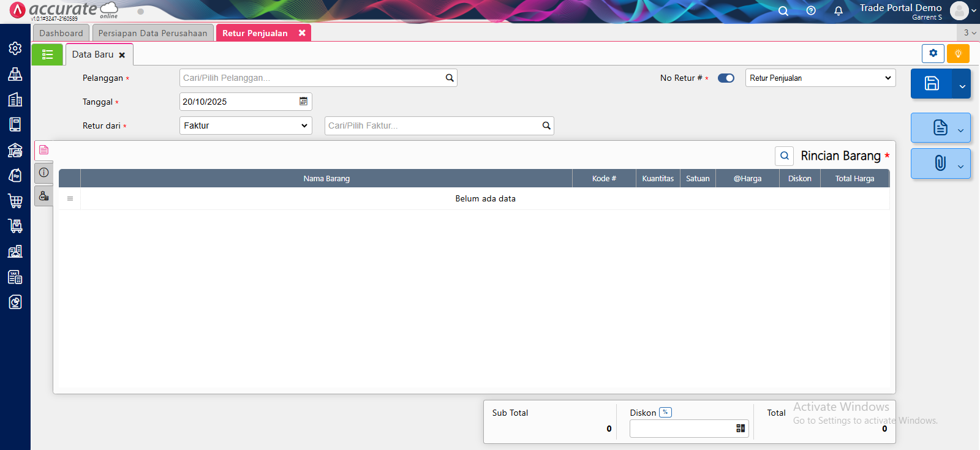Open the green list view button
Viewport: 980px width, 450px height.
(47, 54)
